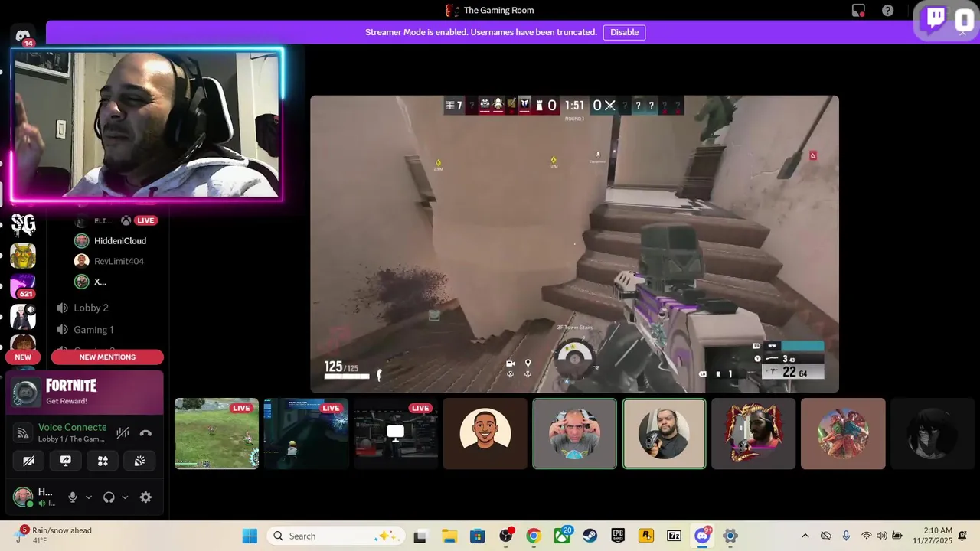The width and height of the screenshot is (980, 551).
Task: Show hidden system tray icons chevron
Action: (805, 536)
